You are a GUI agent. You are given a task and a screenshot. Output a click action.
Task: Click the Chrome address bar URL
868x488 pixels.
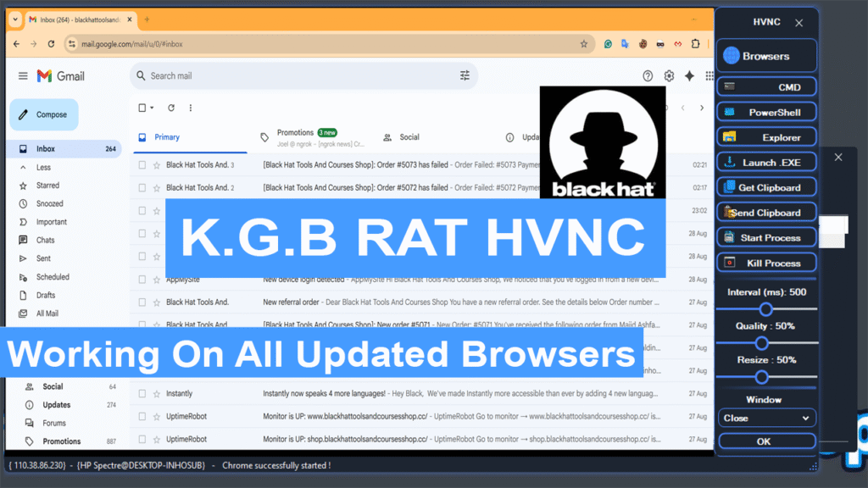click(x=131, y=44)
